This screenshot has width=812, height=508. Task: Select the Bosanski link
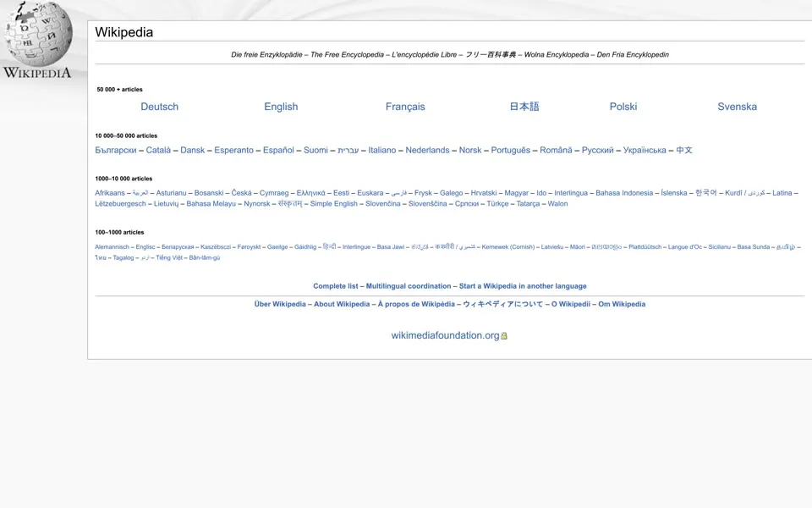[209, 193]
